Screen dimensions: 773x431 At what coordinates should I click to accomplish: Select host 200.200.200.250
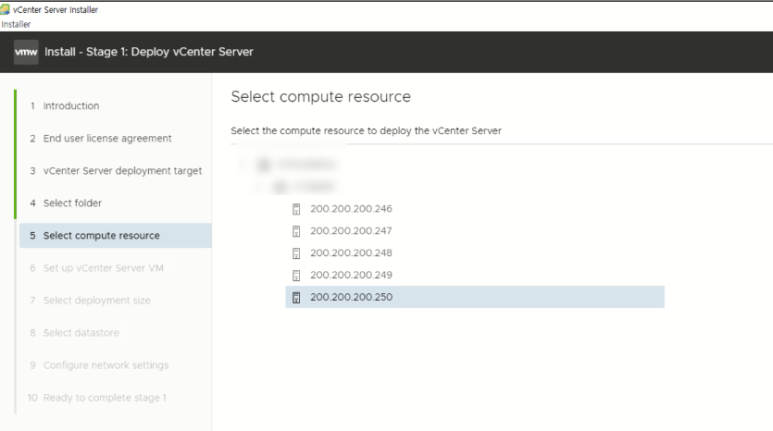coord(475,297)
